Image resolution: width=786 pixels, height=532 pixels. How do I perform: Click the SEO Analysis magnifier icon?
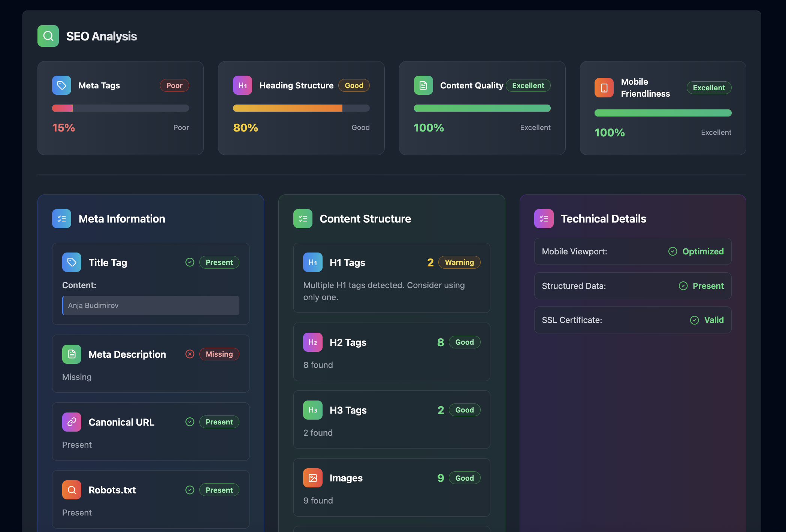coord(48,36)
